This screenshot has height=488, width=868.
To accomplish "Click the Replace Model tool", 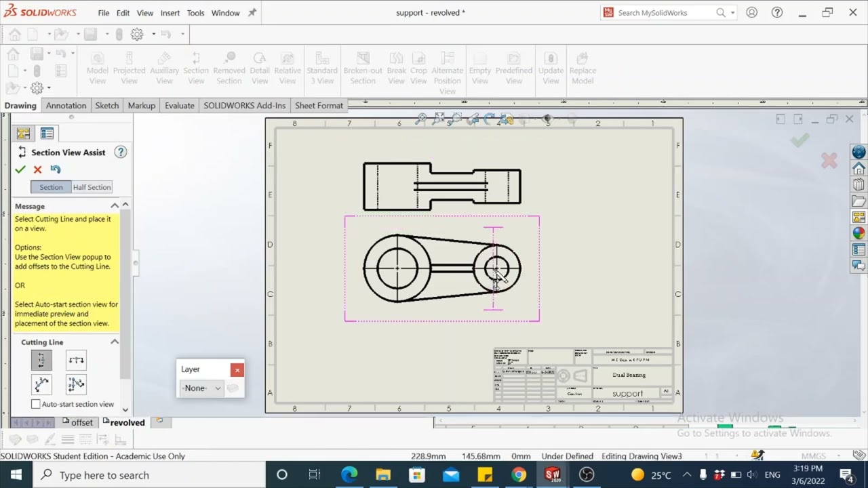I will coord(583,68).
